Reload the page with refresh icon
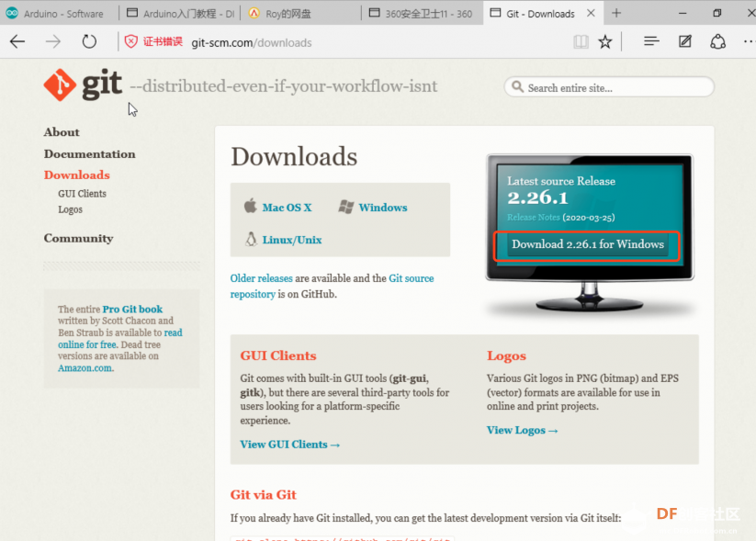The width and height of the screenshot is (756, 541). coord(89,42)
